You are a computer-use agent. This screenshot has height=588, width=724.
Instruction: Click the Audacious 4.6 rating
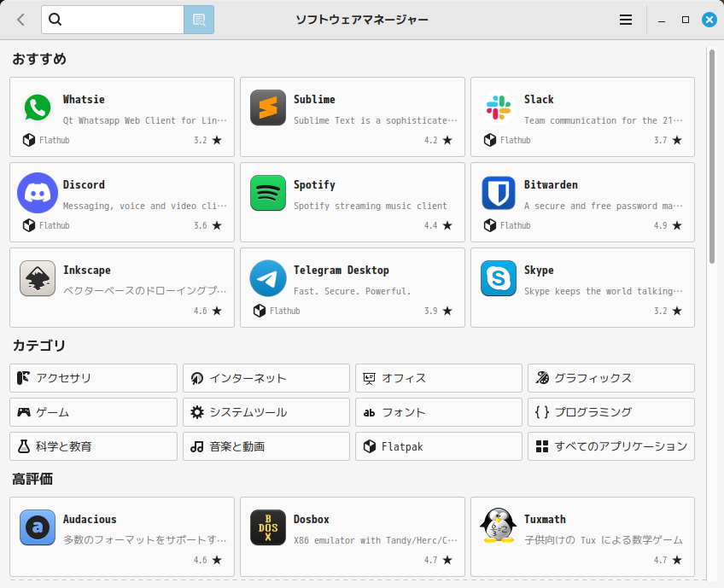click(x=207, y=560)
